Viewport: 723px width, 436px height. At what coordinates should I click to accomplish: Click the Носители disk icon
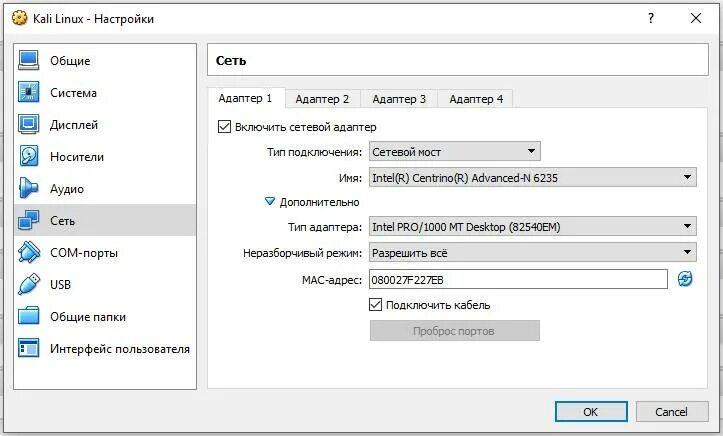tap(29, 157)
